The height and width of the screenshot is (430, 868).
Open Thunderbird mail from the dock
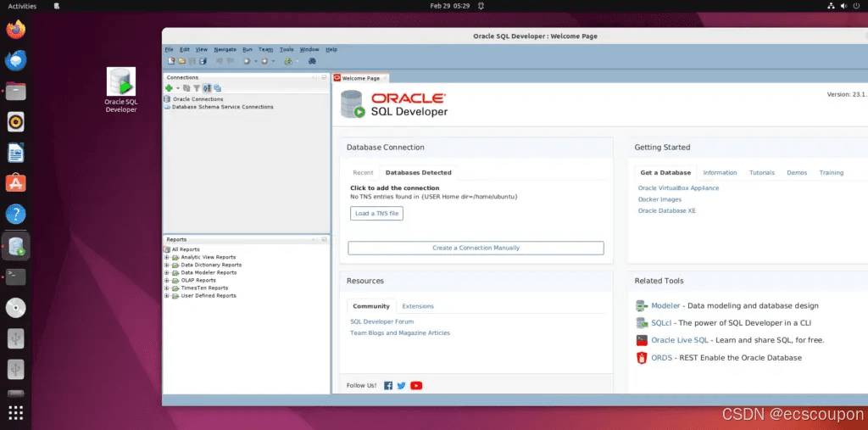pos(16,60)
